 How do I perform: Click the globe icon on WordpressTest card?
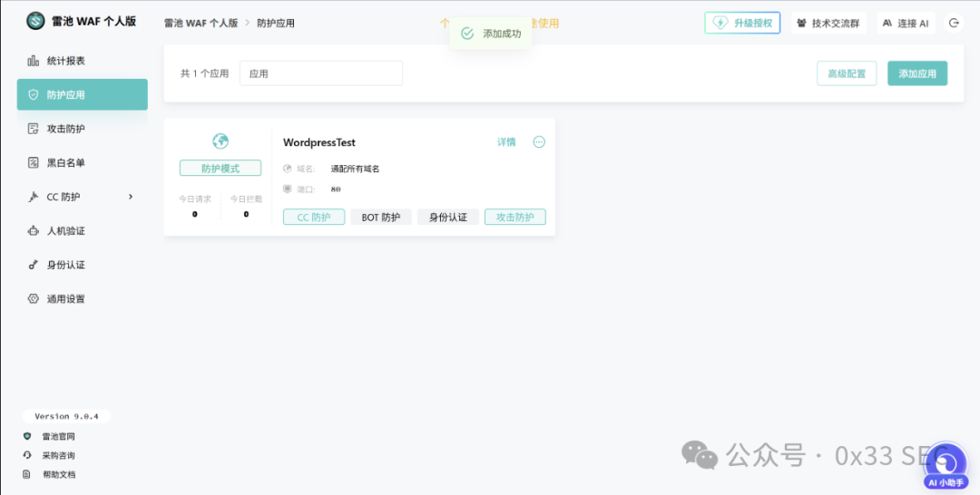pos(220,141)
